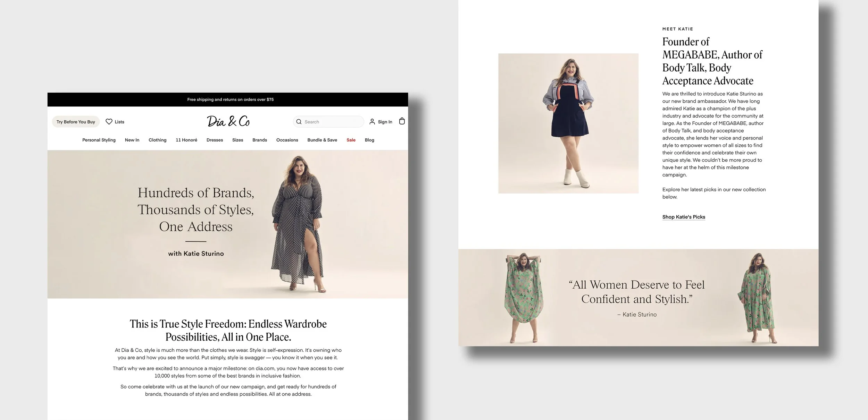The image size is (868, 420).
Task: Click 'with Katie Sturino' hero subtitle
Action: [x=196, y=254]
